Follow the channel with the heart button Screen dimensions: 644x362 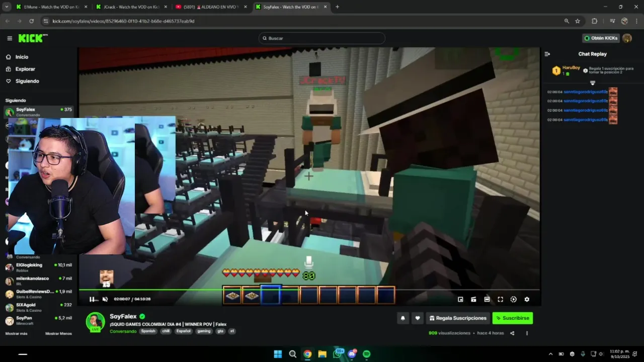[x=417, y=318]
